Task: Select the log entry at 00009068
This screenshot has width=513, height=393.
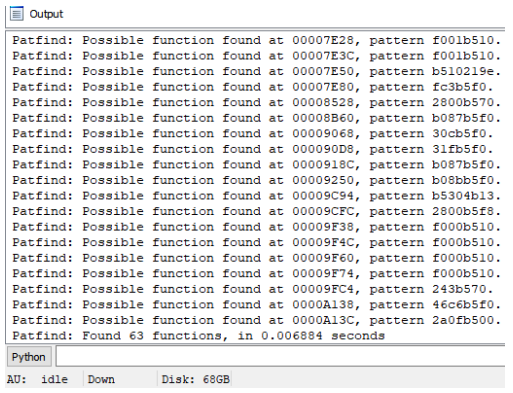Action: (x=253, y=134)
